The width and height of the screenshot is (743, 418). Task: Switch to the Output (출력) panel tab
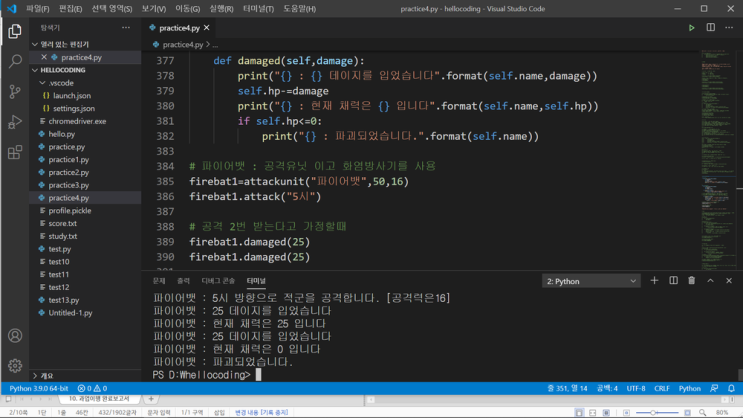click(183, 281)
